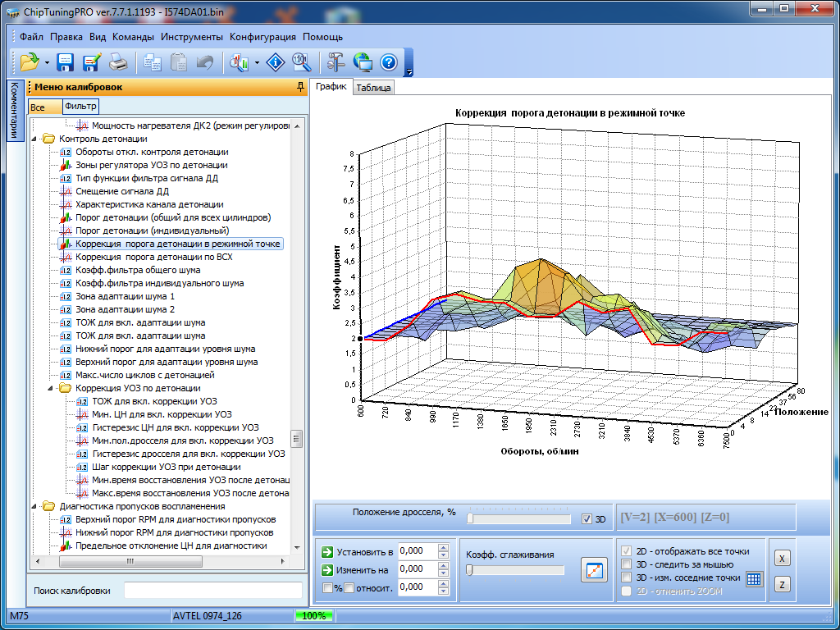Switch to the Таблица tab
840x630 pixels.
(373, 88)
